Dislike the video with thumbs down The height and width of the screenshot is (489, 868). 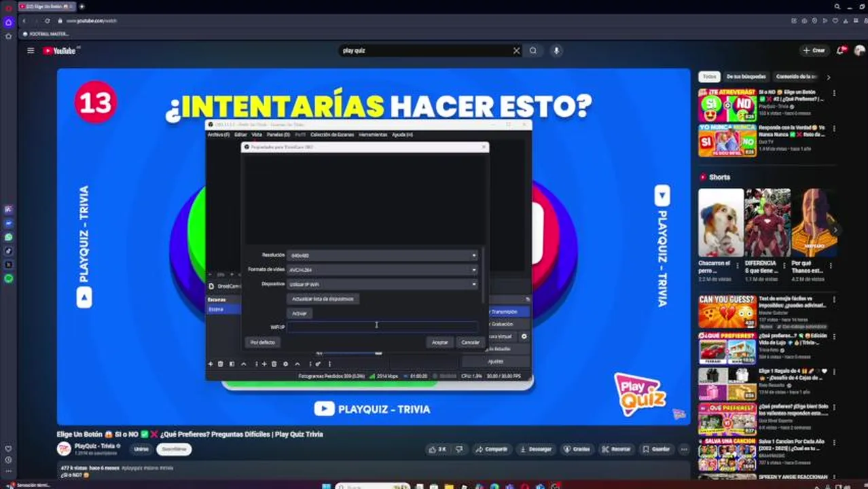459,449
